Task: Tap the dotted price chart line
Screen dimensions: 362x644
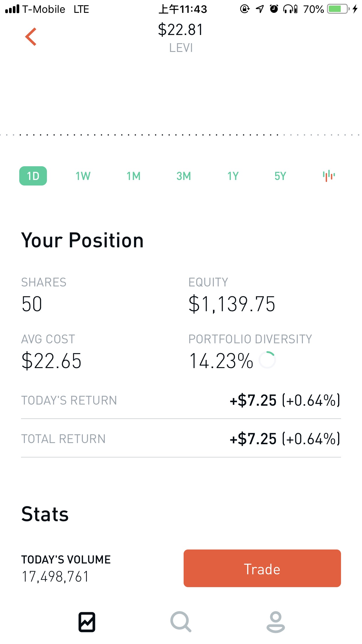Action: point(181,135)
